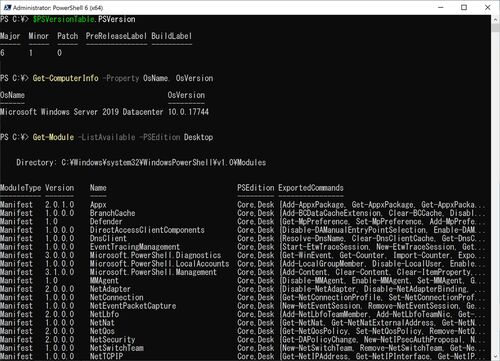Click the ModuleType column header
500x361 pixels.
click(20, 188)
